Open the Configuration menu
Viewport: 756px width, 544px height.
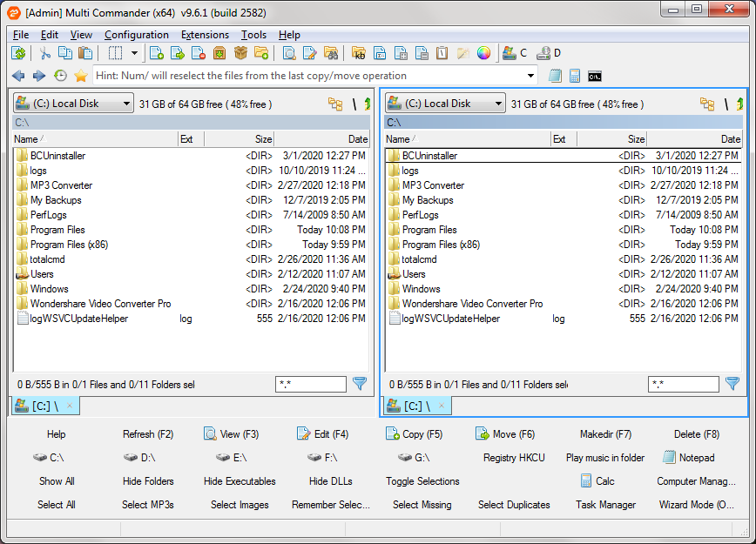(x=137, y=35)
